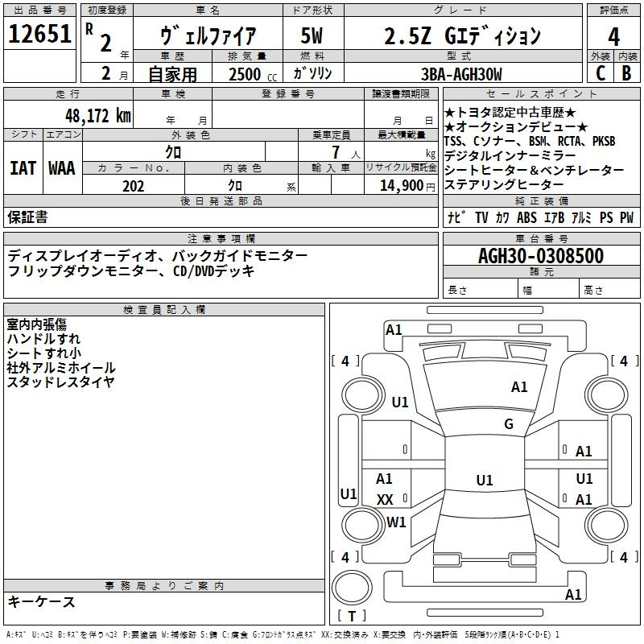Click the ABS equipment label
The height and width of the screenshot is (644, 644).
[526, 217]
